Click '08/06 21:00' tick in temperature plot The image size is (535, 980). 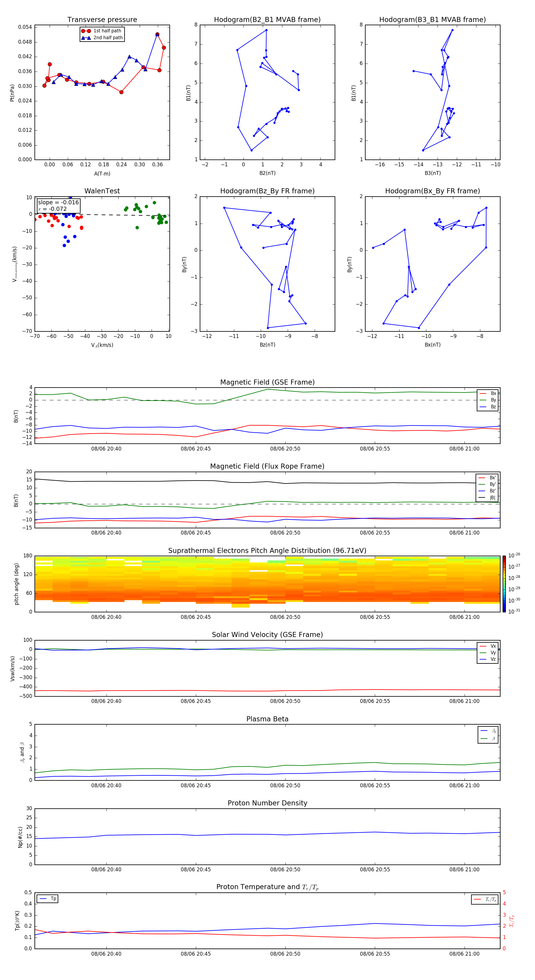click(465, 954)
